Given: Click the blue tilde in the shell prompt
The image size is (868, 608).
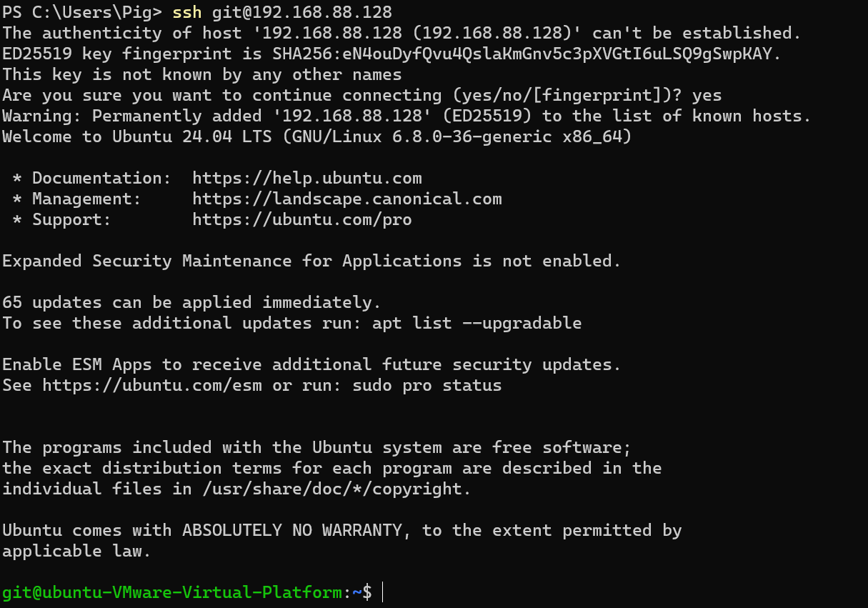Looking at the screenshot, I should pyautogui.click(x=356, y=592).
